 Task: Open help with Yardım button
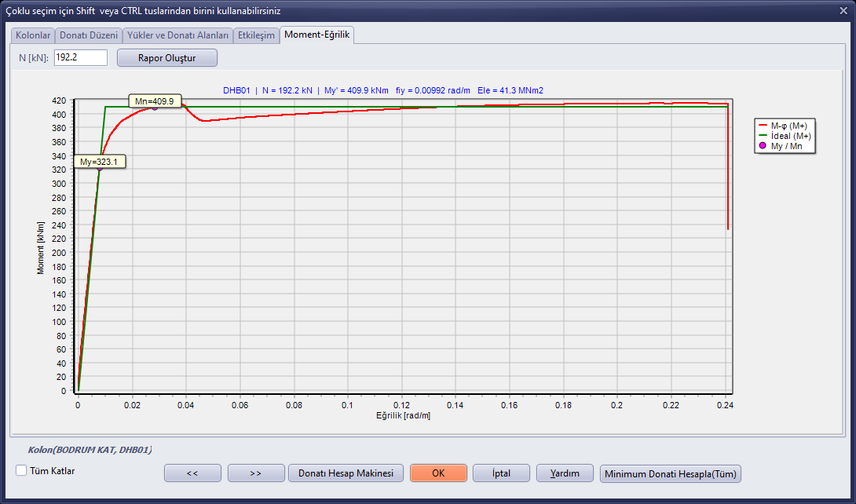(565, 473)
